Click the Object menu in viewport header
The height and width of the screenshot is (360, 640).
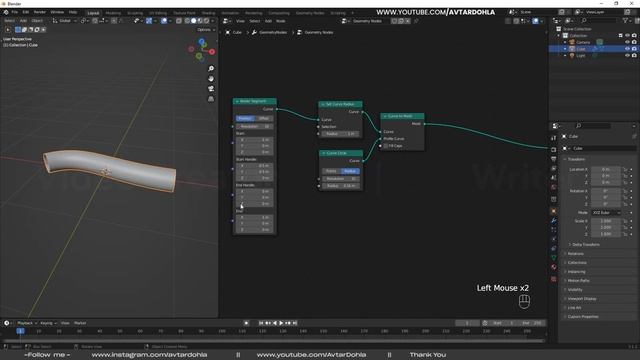click(x=37, y=20)
